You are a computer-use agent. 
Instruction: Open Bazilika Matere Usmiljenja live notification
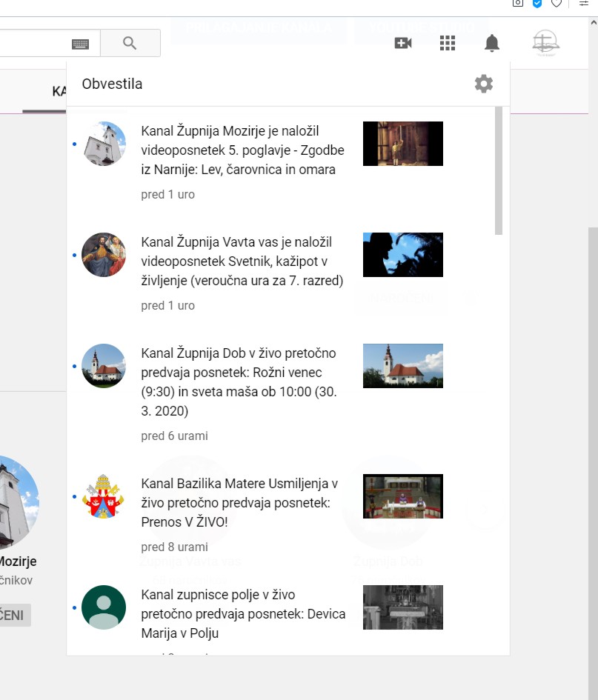[239, 503]
